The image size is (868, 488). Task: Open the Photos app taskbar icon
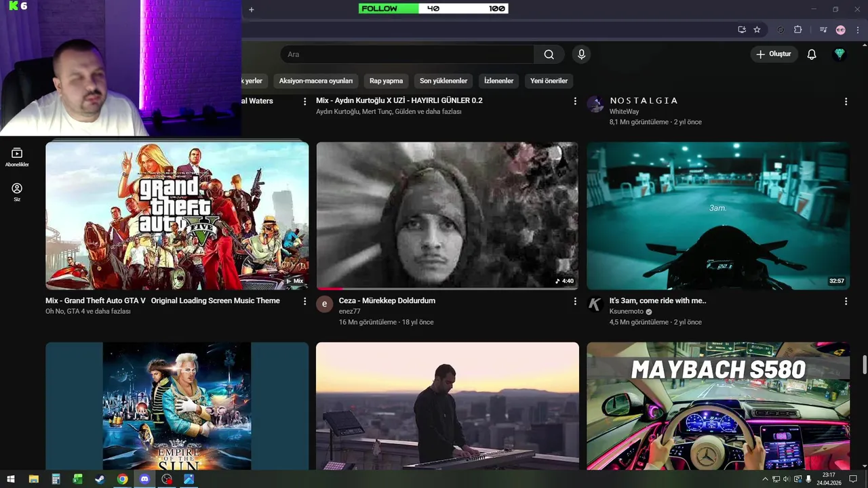[x=189, y=479]
